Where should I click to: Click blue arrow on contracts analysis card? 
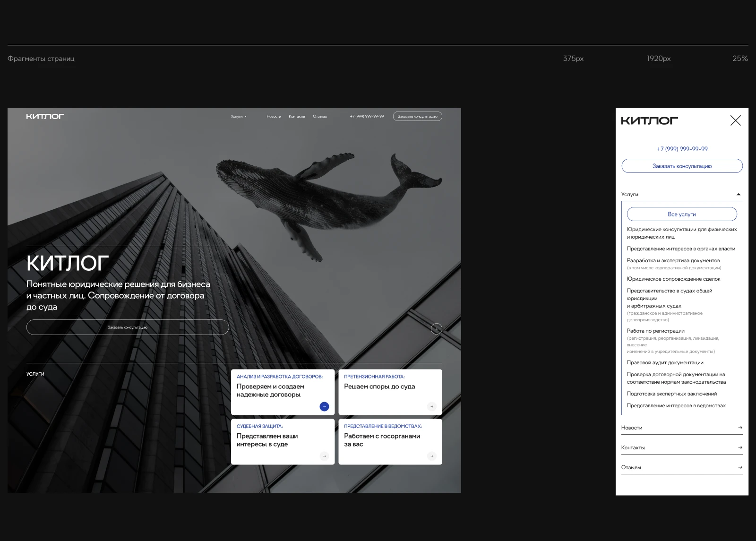click(324, 406)
